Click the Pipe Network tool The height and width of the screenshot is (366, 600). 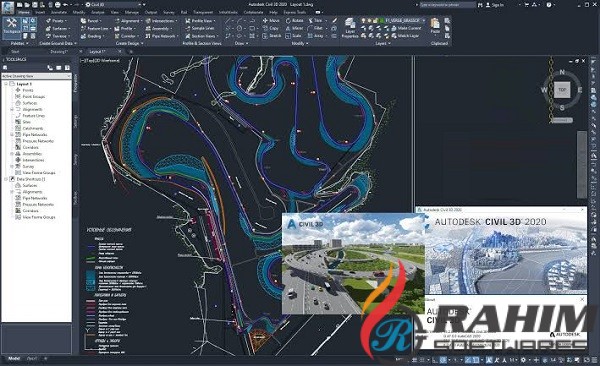(161, 36)
